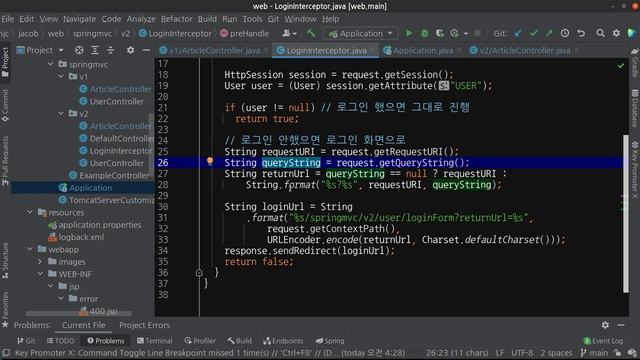Rollback changes with undo icon
This screenshot has height=360, width=640.
pyautogui.click(x=581, y=33)
